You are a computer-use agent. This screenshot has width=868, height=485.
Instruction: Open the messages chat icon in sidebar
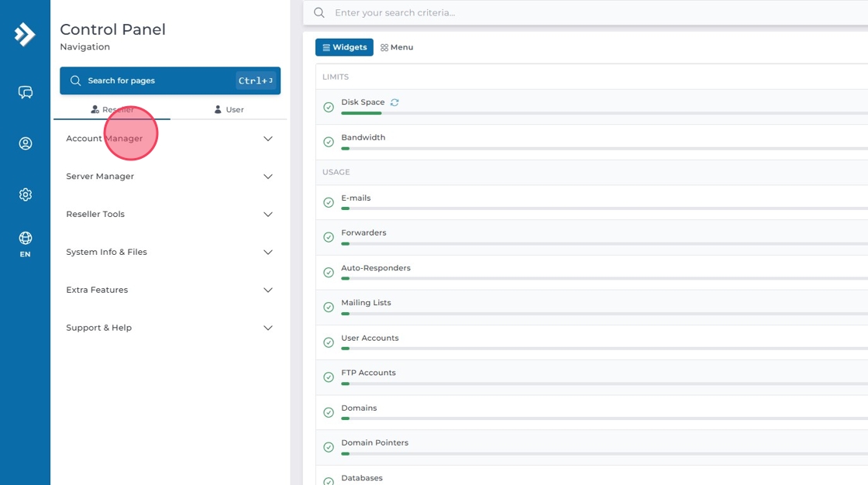pyautogui.click(x=26, y=92)
